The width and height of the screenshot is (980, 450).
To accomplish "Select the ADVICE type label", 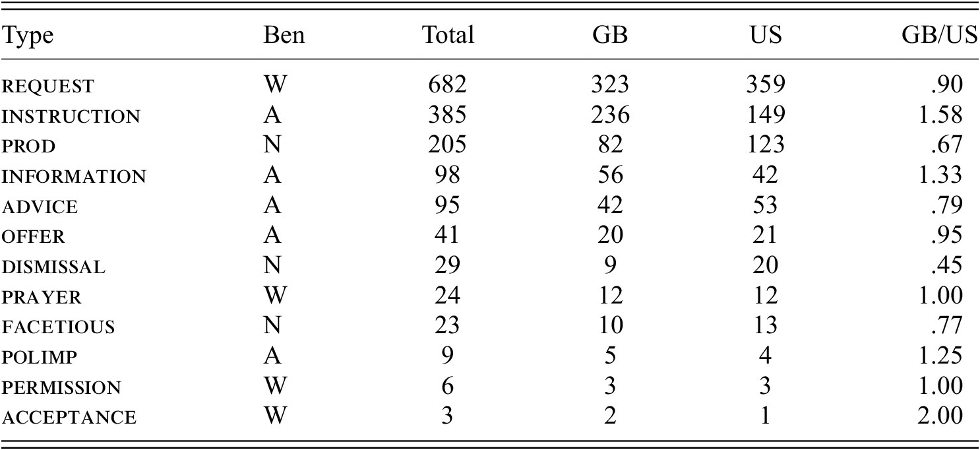I will click(x=40, y=207).
